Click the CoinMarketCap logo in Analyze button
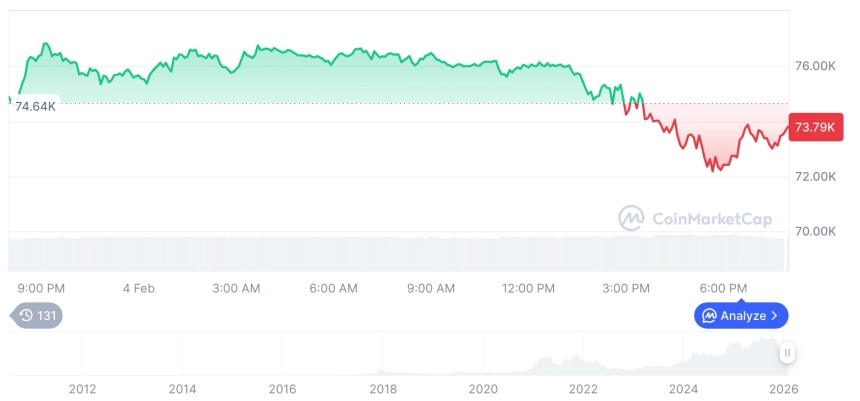This screenshot has height=401, width=860. [x=709, y=316]
